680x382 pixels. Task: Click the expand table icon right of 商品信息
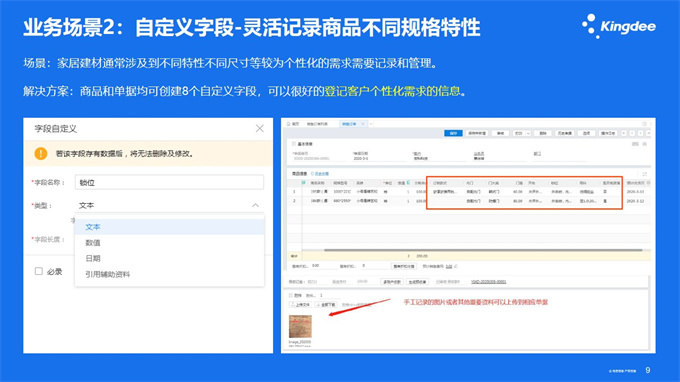[644, 174]
